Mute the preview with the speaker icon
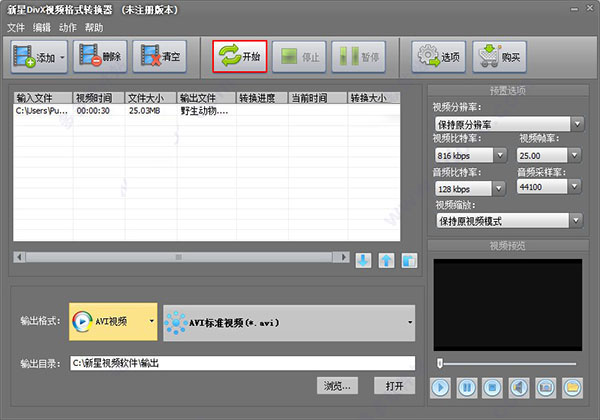This screenshot has width=600, height=420. click(519, 388)
